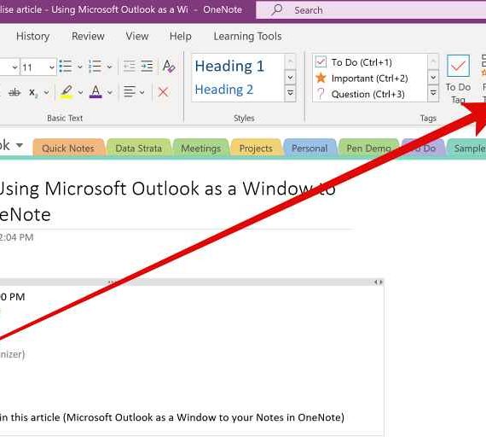The height and width of the screenshot is (448, 486).
Task: Open font color dropdown arrow
Action: tap(110, 92)
